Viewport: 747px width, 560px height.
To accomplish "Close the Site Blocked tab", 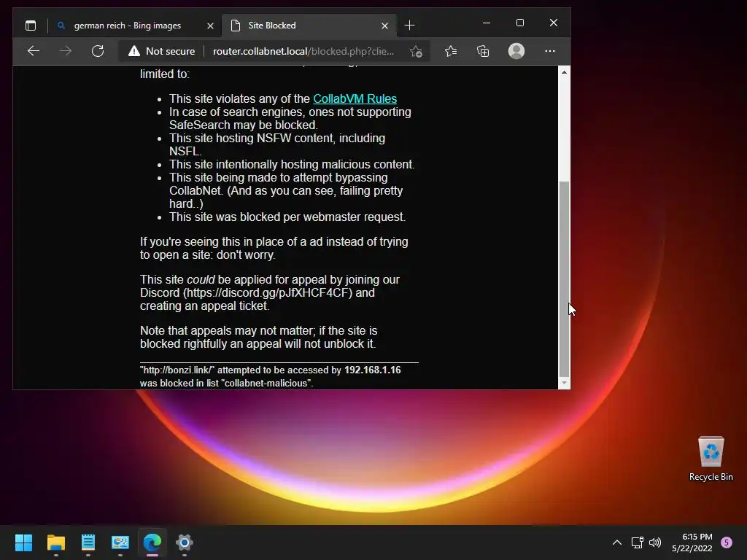I will 384,26.
